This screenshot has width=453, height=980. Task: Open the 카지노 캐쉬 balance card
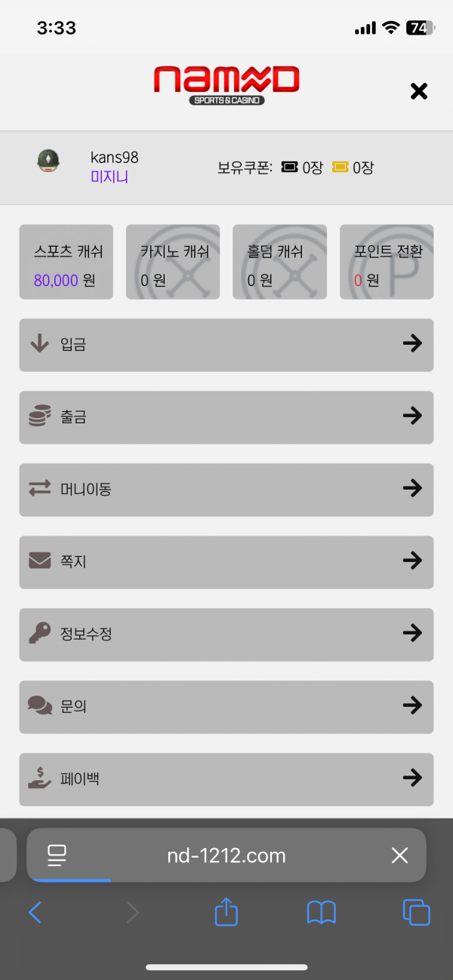tap(173, 262)
